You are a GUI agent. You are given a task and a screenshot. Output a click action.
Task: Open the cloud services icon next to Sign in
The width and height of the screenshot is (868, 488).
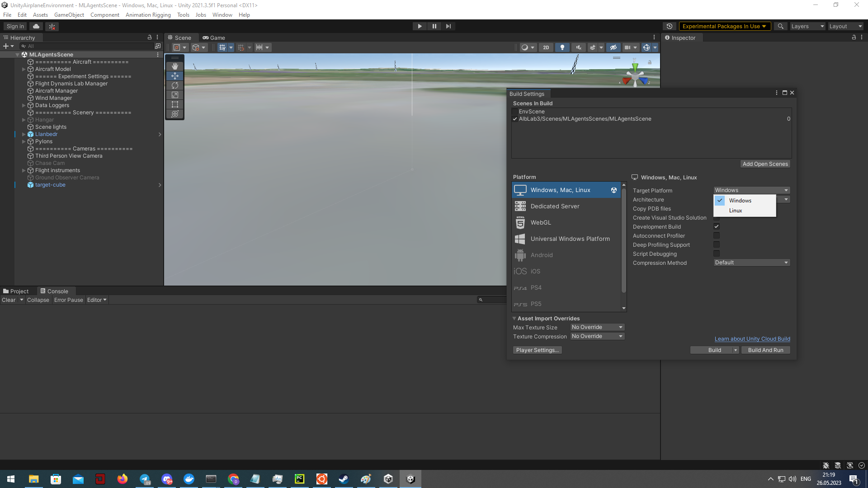(36, 26)
